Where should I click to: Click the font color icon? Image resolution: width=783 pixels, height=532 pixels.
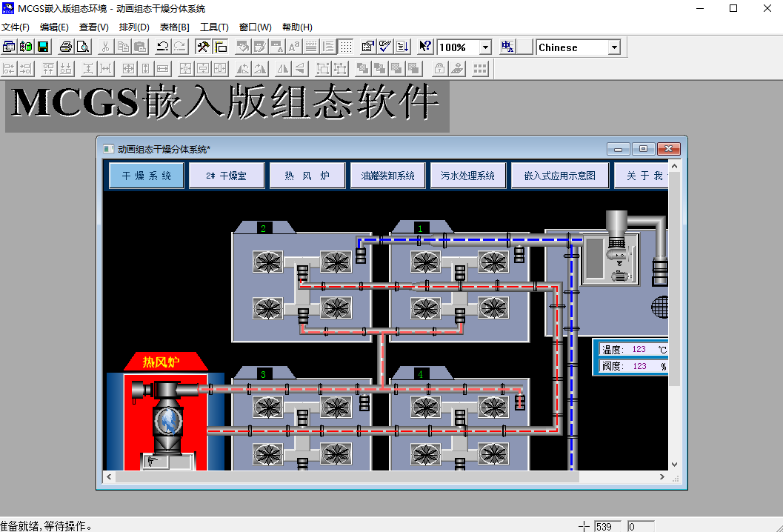pos(276,47)
